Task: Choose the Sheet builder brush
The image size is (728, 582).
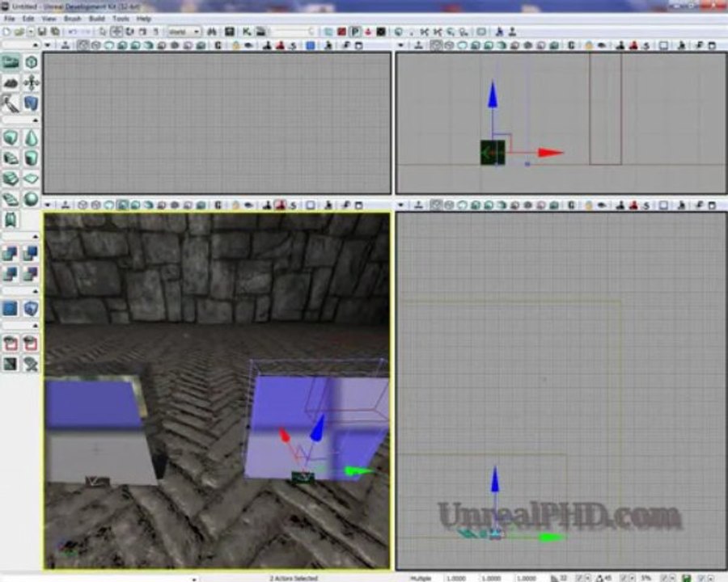Action: click(31, 179)
